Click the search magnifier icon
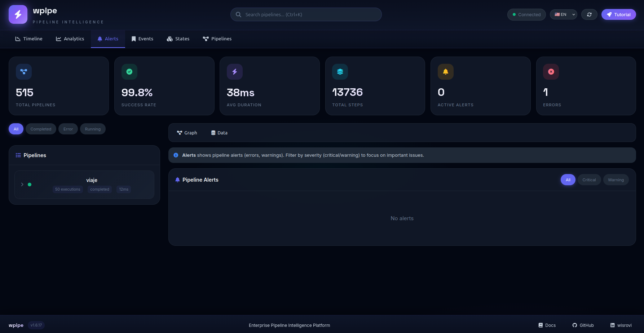The height and width of the screenshot is (333, 644). pyautogui.click(x=238, y=14)
